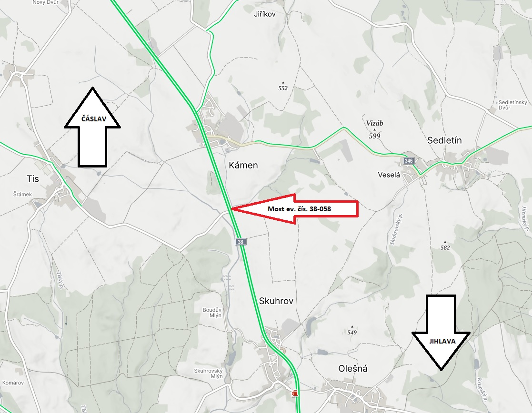The image size is (532, 413).
Task: Click the Skuhrovský Mlýn label
Action: point(208,374)
